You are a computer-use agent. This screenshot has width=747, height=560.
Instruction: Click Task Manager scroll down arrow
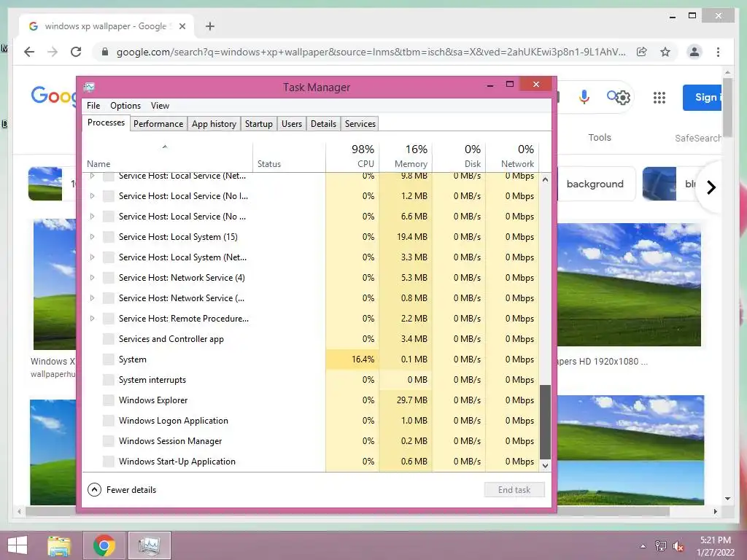(x=545, y=466)
